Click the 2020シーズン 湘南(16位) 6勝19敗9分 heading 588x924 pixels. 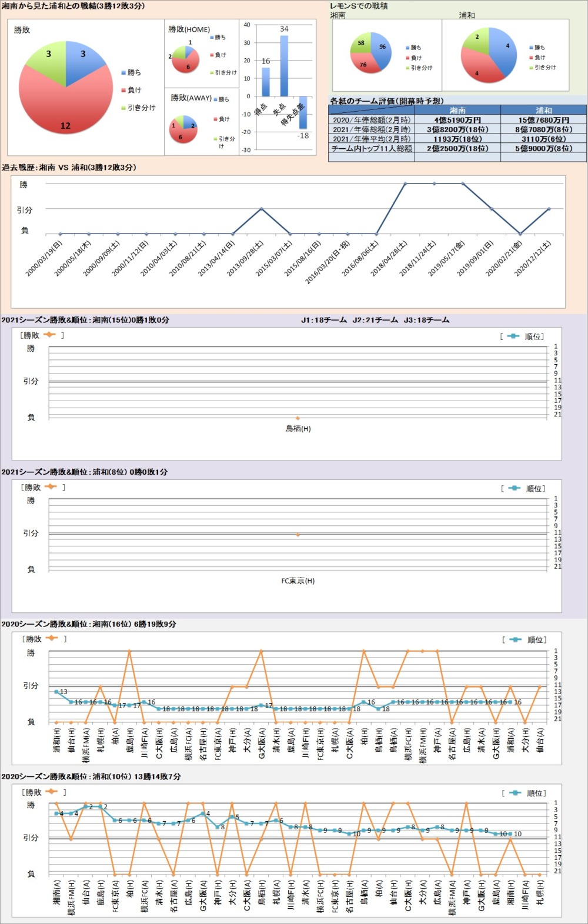(x=89, y=624)
